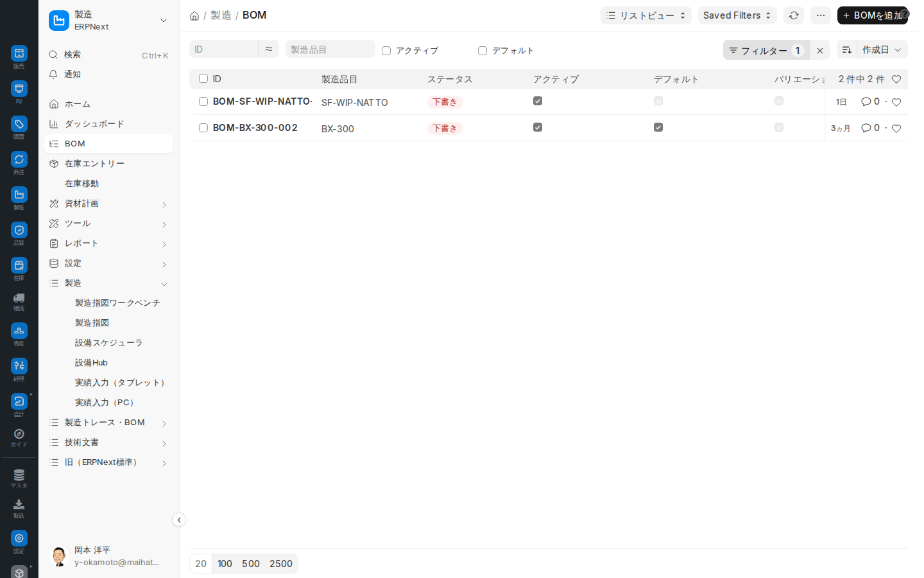
Task: Open the マスタ database icon
Action: (x=19, y=475)
